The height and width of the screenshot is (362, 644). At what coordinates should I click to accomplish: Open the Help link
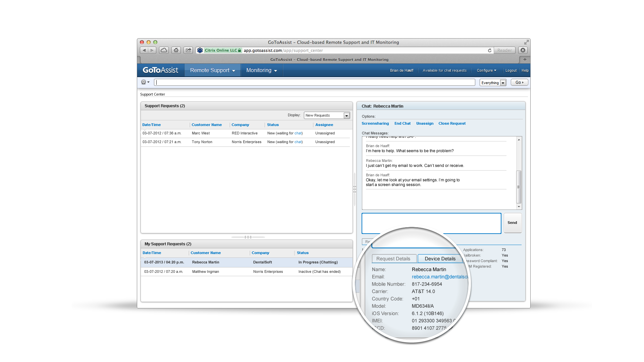point(525,70)
